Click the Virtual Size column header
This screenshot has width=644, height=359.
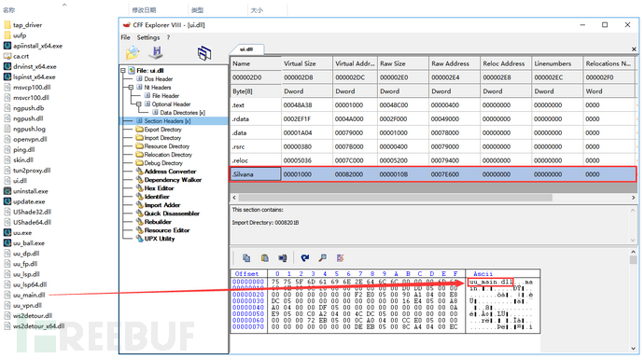pos(306,63)
